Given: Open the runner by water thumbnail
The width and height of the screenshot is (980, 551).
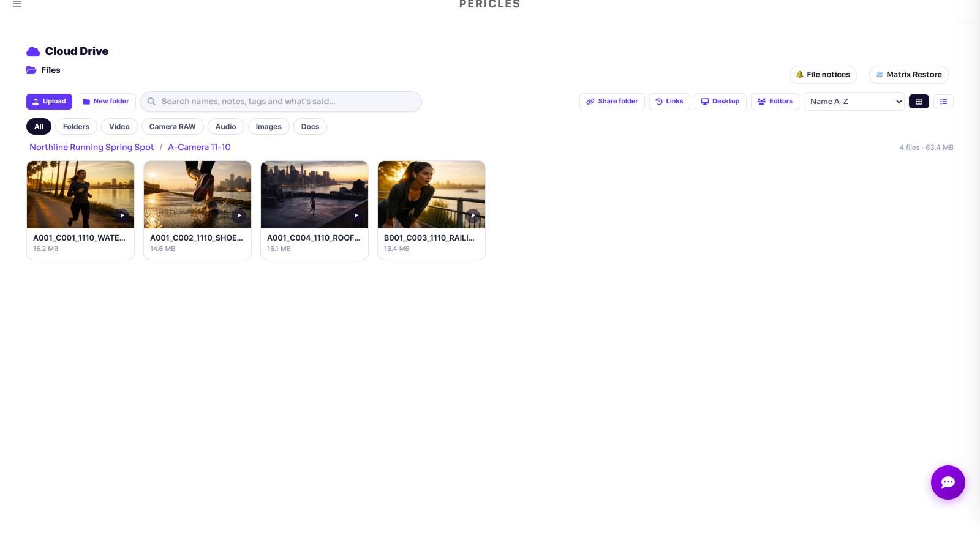Looking at the screenshot, I should coord(80,195).
